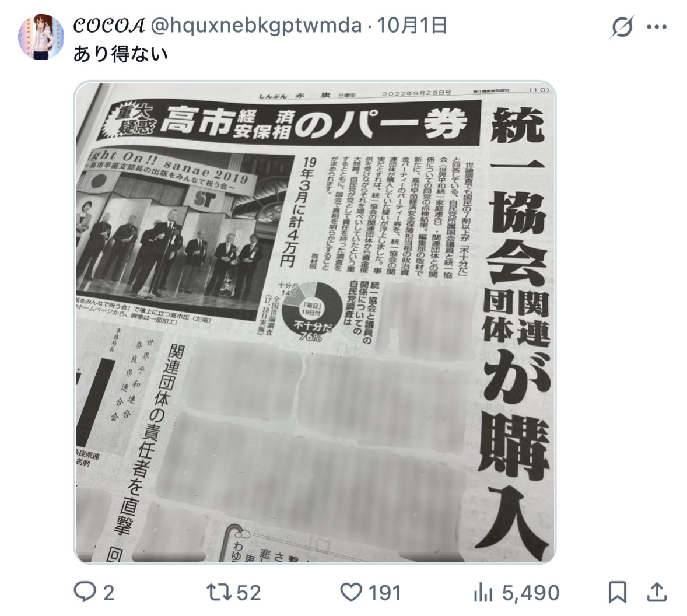
Task: Repost using the retweet arrows icon
Action: (219, 592)
